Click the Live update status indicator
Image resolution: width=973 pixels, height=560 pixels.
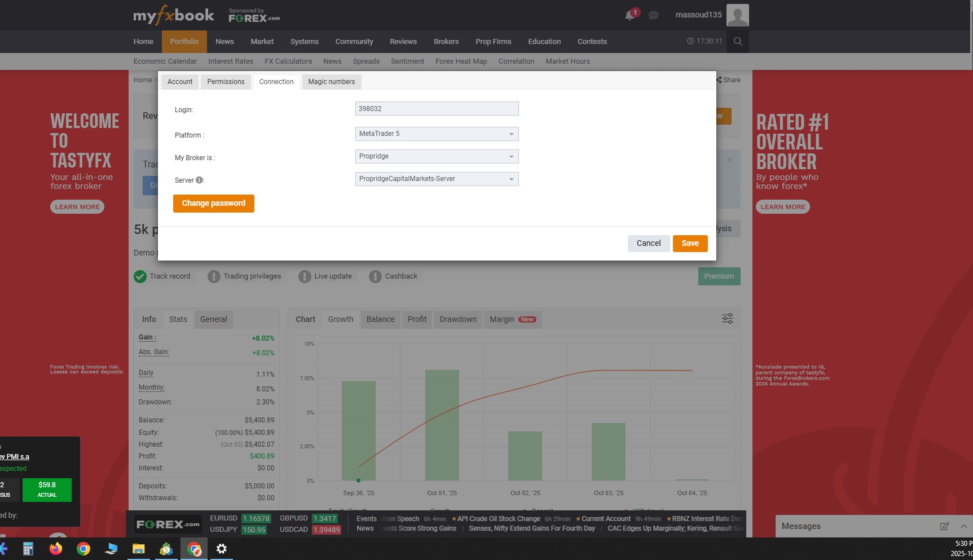pos(305,276)
